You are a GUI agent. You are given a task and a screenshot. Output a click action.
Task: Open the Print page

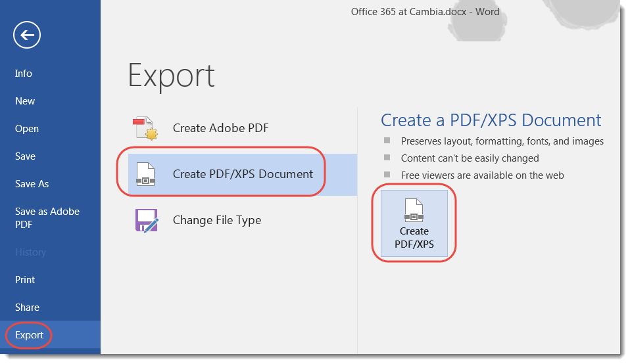[x=25, y=280]
